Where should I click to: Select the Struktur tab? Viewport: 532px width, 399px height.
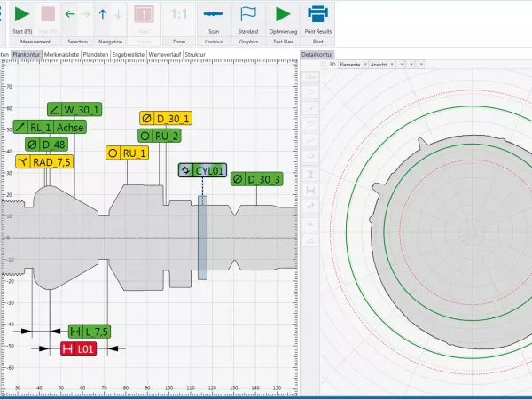pos(194,54)
